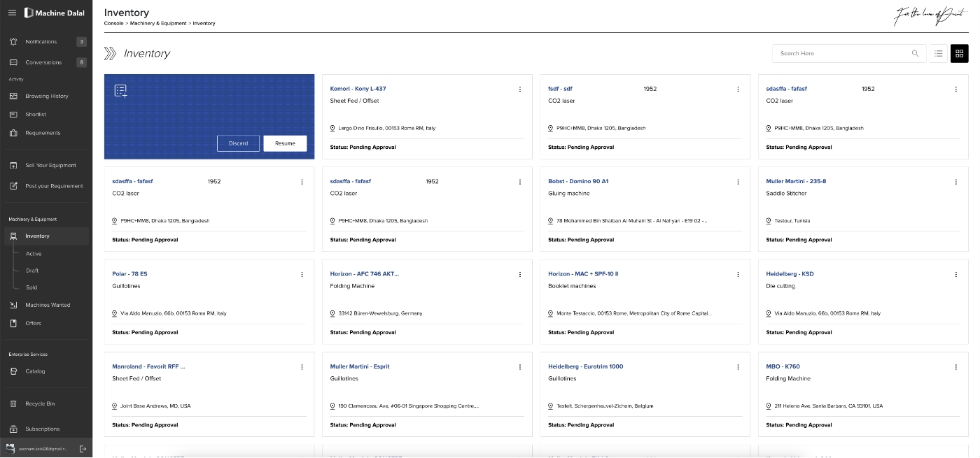This screenshot has width=980, height=458.
Task: Open three-dot menu on fsdf - sdf card
Action: [x=738, y=89]
